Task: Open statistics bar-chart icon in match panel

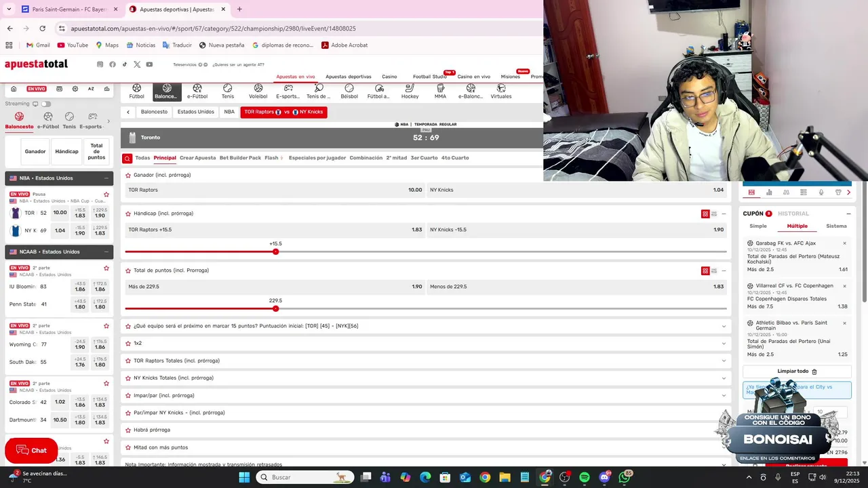Action: (769, 192)
